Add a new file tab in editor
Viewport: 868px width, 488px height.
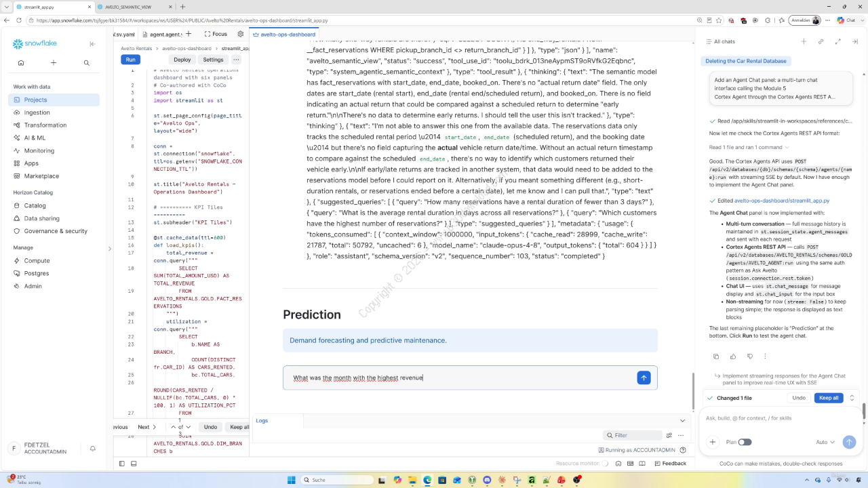(x=188, y=34)
